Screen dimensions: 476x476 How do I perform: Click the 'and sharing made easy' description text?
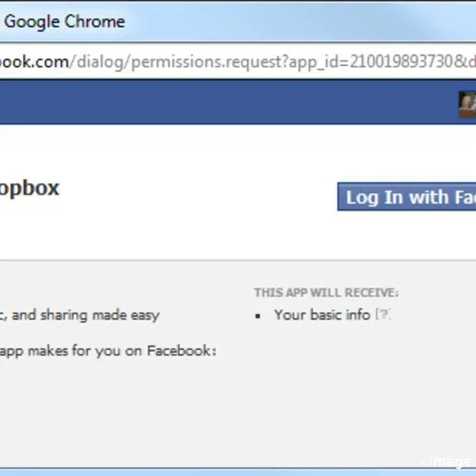[86, 315]
